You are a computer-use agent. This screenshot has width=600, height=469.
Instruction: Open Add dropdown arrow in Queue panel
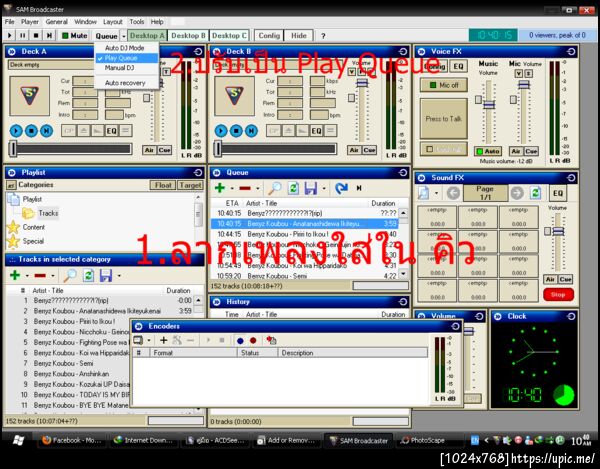(x=232, y=188)
